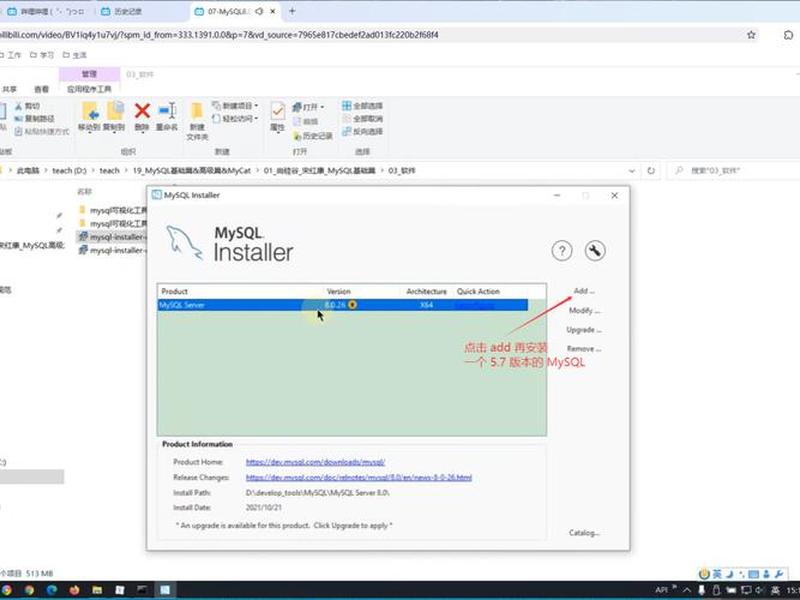
Task: Click the Architecture column header
Action: point(427,291)
